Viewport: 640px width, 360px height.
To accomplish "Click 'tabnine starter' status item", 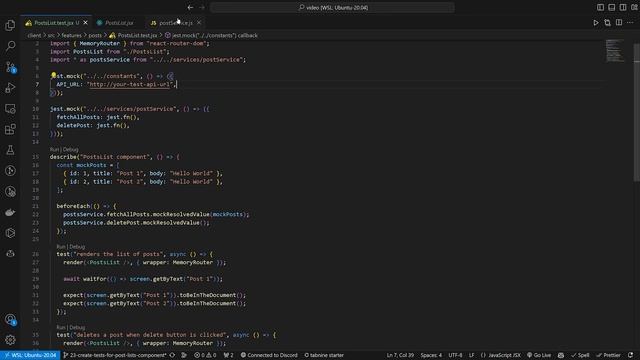I will click(x=324, y=355).
